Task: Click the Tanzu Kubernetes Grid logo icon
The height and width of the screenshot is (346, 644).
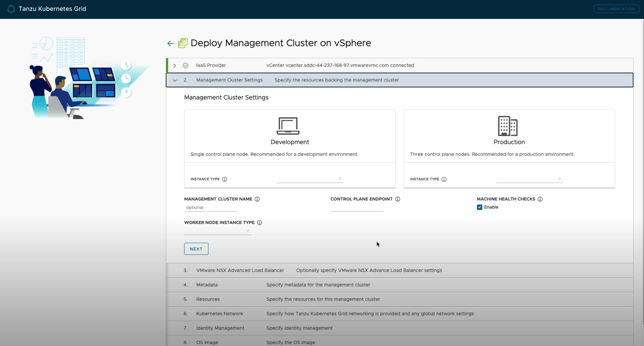Action: tap(11, 9)
